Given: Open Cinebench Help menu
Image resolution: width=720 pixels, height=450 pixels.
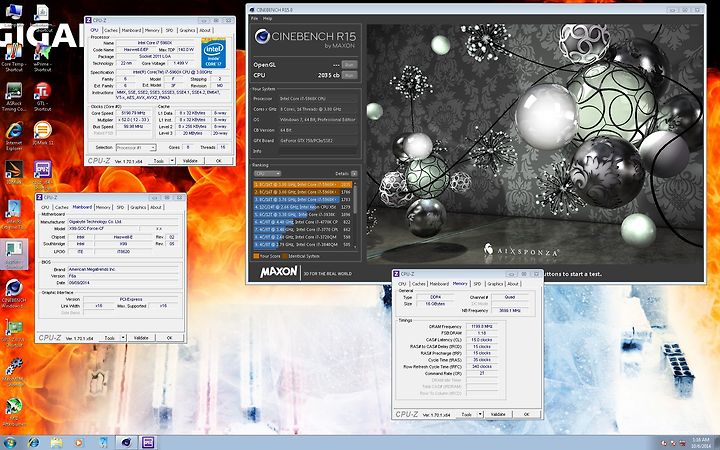Looking at the screenshot, I should 267,19.
